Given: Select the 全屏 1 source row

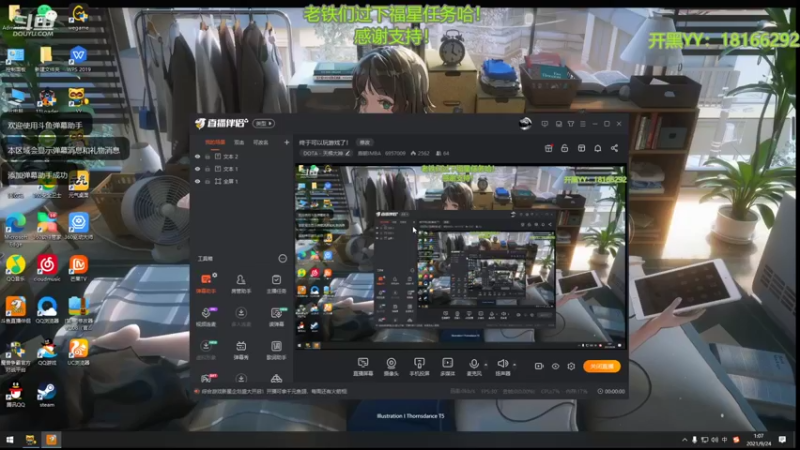Looking at the screenshot, I should [240, 181].
